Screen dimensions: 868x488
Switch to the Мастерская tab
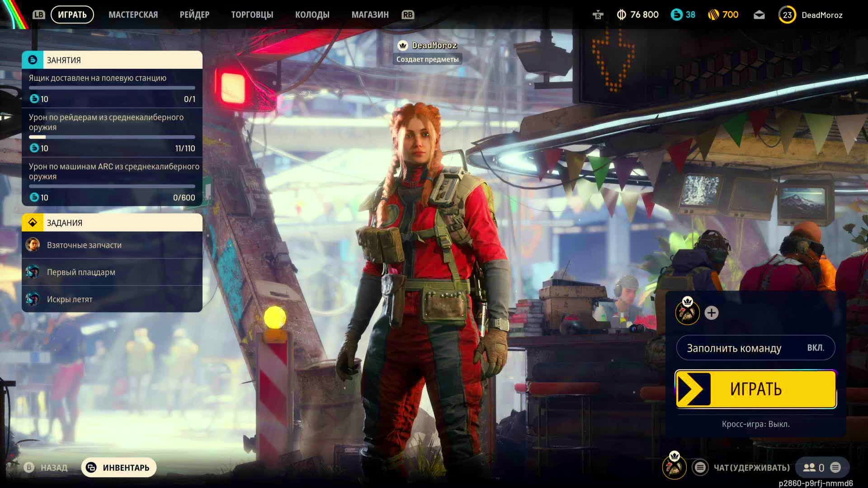pos(133,15)
